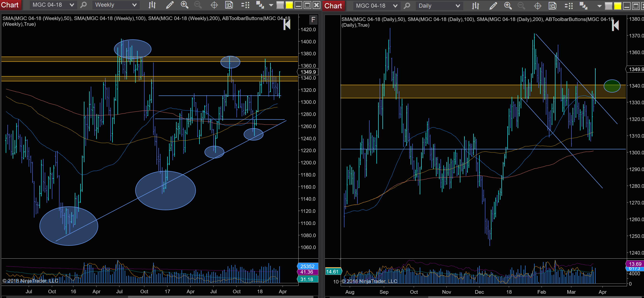
Task: Click the 41.36 indicator value label
Action: pos(307,272)
